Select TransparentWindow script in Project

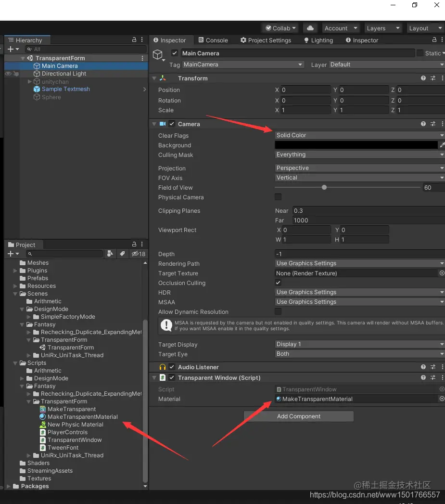pos(75,439)
